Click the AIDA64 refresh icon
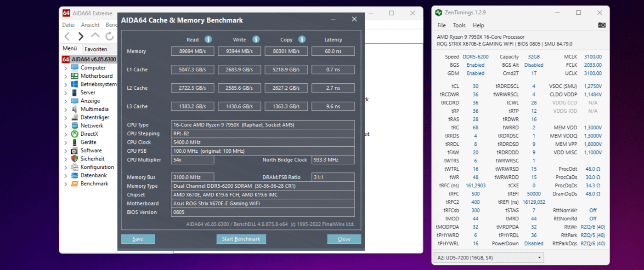 tap(109, 36)
